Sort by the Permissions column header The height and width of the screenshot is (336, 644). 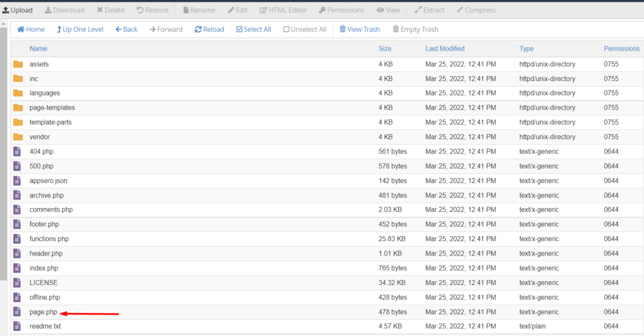(621, 49)
